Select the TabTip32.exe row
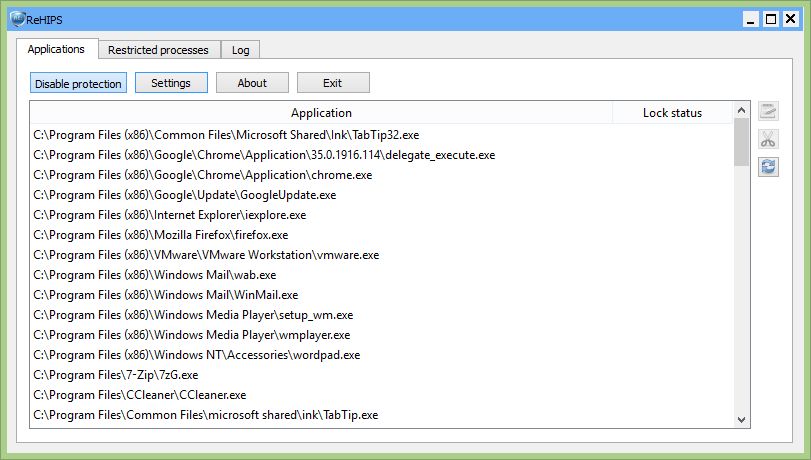This screenshot has height=460, width=811. (381, 135)
